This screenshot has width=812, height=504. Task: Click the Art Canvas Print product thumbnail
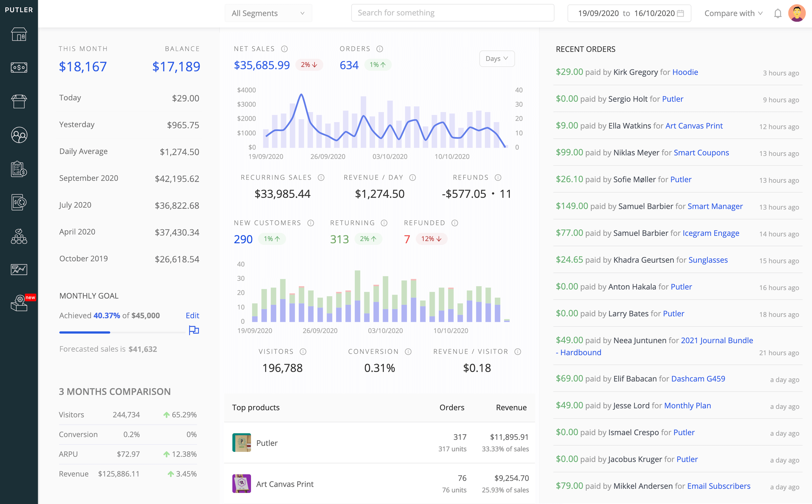(242, 483)
